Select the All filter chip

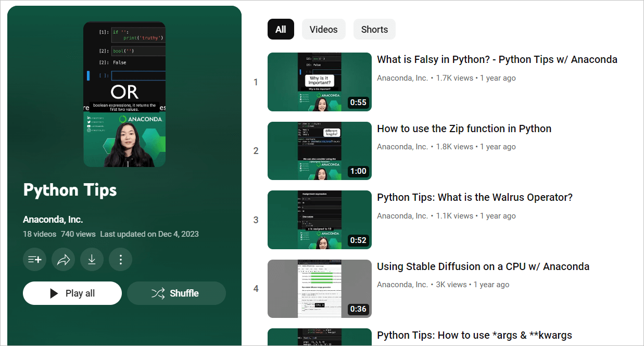(x=281, y=29)
